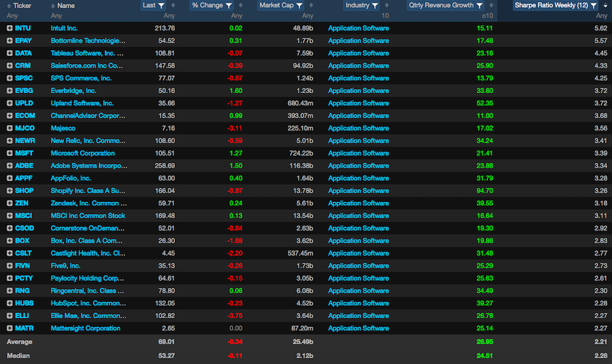Click descending sort arrow after Sharpe Ratio Weekly

(x=605, y=6)
